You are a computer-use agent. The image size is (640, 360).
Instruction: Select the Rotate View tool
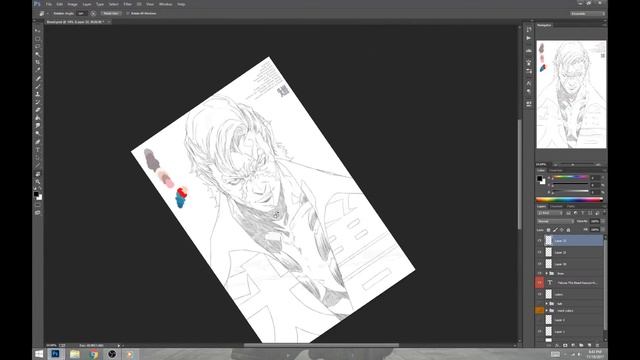(x=38, y=174)
